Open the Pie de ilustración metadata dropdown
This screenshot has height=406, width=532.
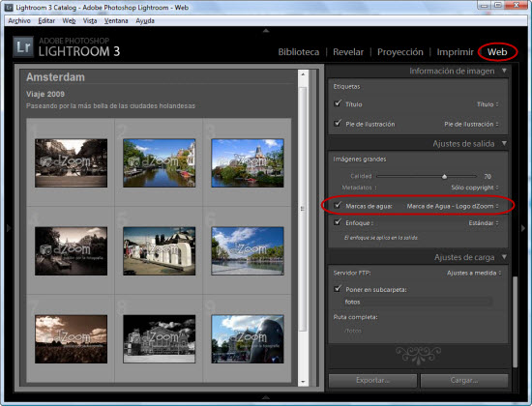coord(472,124)
